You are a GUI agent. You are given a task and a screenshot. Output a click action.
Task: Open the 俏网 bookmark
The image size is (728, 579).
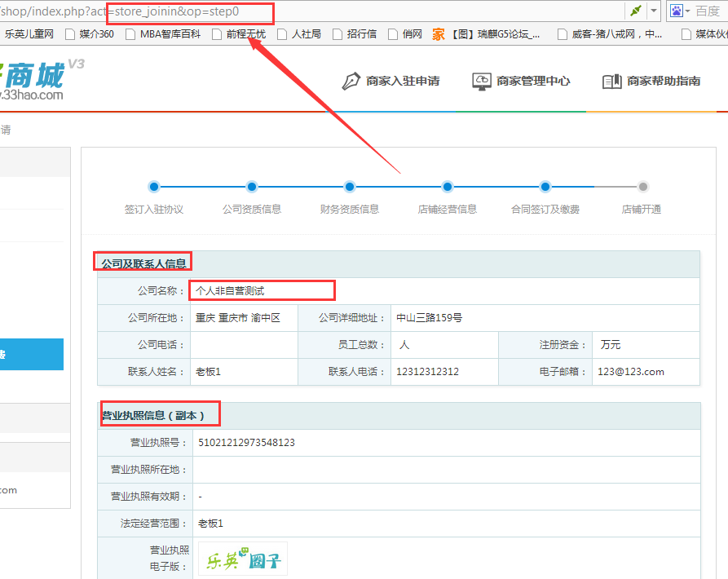pos(405,34)
